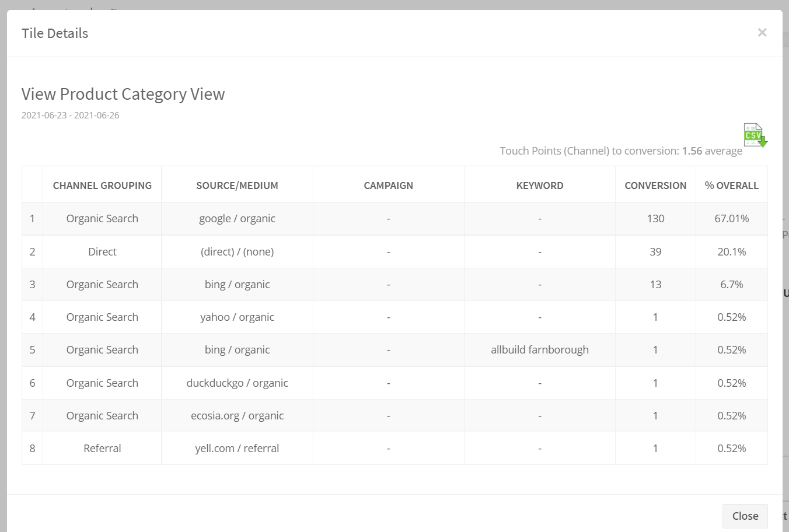This screenshot has width=789, height=532.
Task: Select the ecosia.org / organic cell
Action: pos(237,416)
